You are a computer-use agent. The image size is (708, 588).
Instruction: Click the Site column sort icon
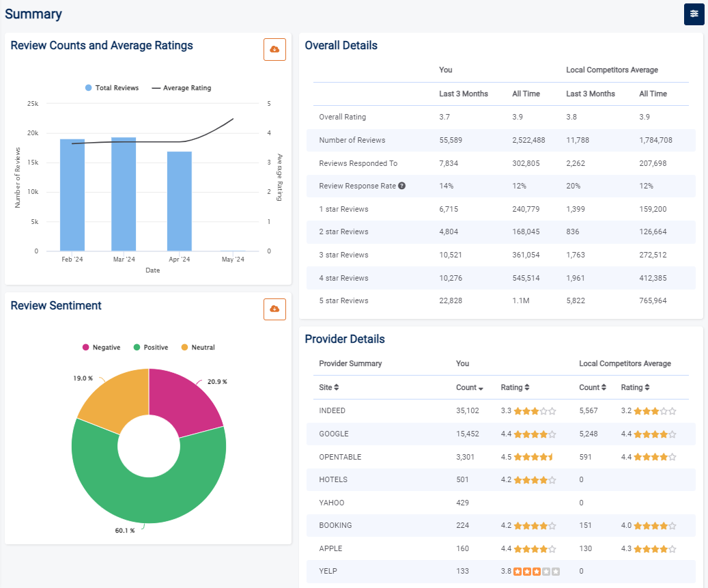(x=337, y=387)
